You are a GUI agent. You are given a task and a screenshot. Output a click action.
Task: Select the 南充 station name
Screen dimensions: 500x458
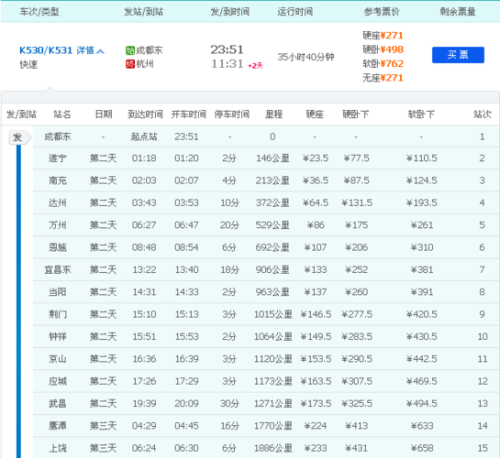58,180
